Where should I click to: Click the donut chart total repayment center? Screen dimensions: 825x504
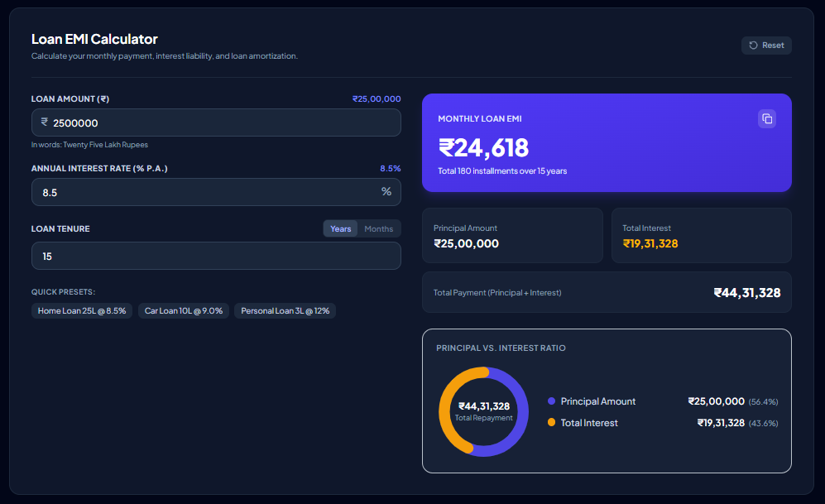point(483,411)
